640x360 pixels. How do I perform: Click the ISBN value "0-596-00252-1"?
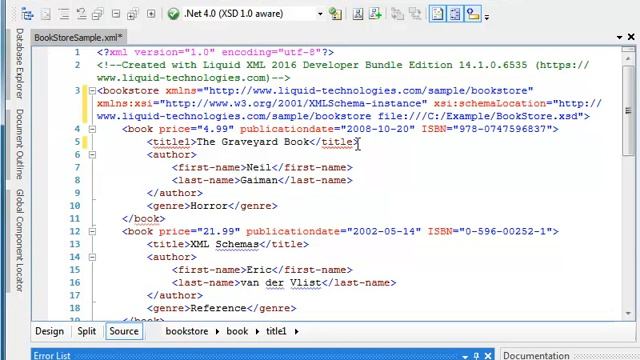tap(506, 231)
